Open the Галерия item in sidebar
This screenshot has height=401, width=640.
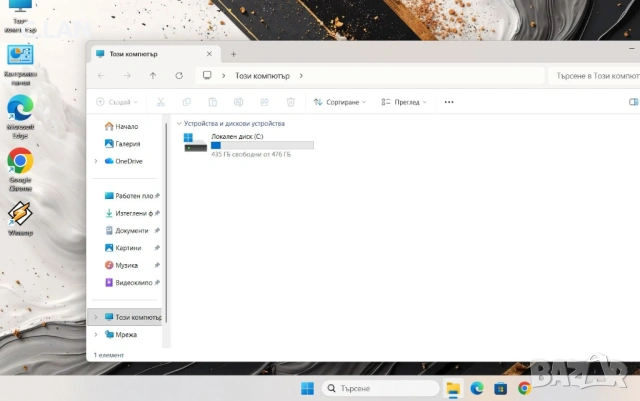(126, 144)
